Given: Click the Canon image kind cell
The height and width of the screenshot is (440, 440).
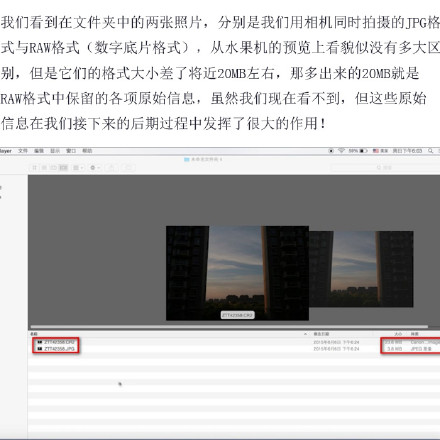Looking at the screenshot, I should tap(425, 342).
